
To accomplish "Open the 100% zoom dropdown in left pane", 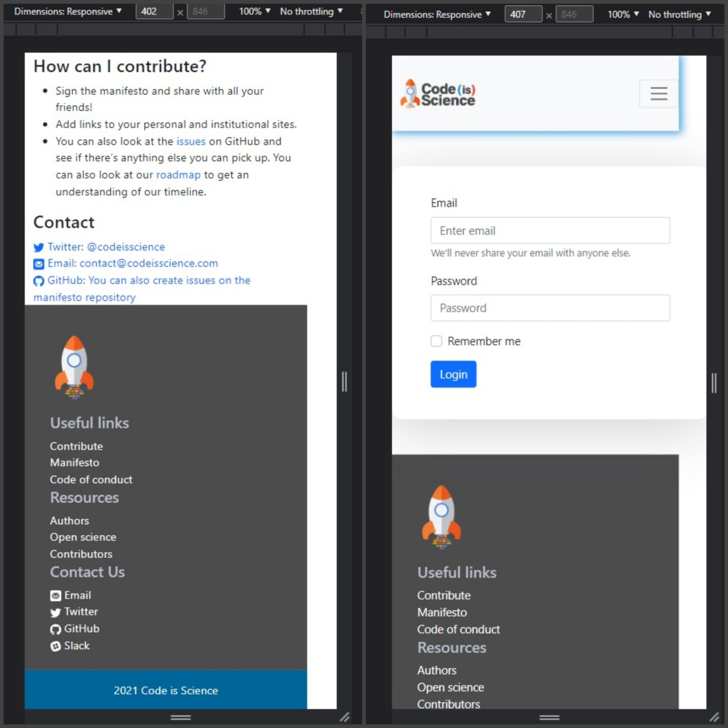I will (x=255, y=11).
